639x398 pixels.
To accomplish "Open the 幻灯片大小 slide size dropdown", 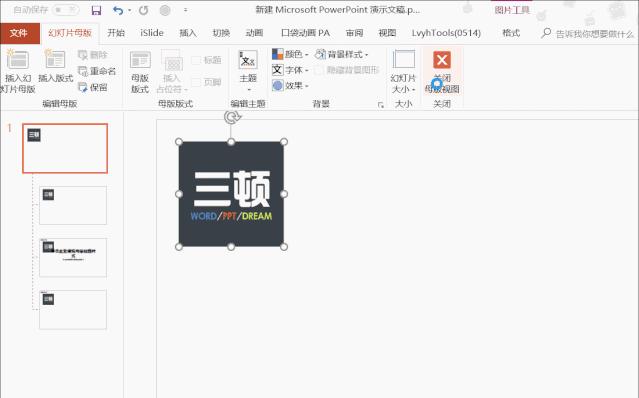I will pyautogui.click(x=403, y=72).
